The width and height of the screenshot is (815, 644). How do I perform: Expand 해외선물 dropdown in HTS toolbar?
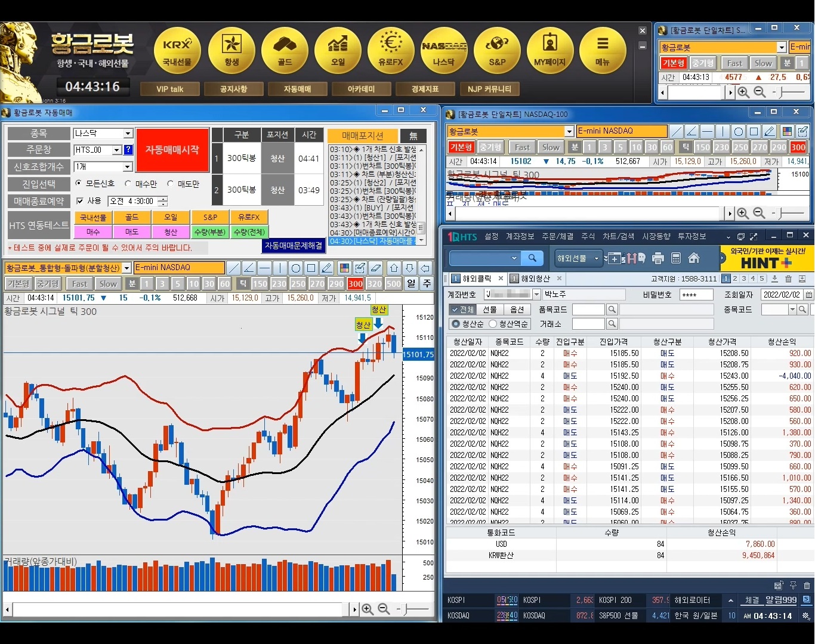pyautogui.click(x=596, y=258)
